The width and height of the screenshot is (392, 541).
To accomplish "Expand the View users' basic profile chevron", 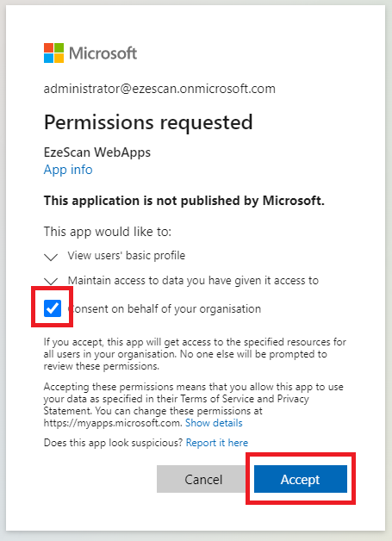I will (51, 257).
